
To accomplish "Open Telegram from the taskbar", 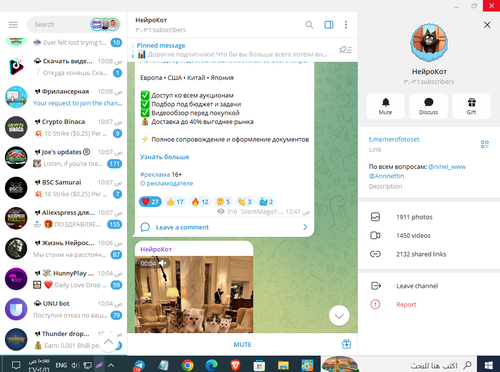I will click(139, 365).
